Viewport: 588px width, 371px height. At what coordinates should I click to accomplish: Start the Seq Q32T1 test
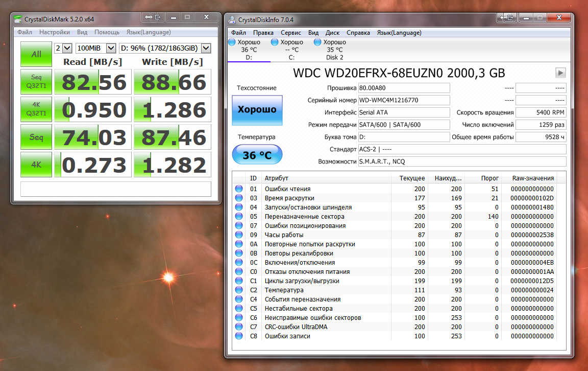pyautogui.click(x=36, y=81)
